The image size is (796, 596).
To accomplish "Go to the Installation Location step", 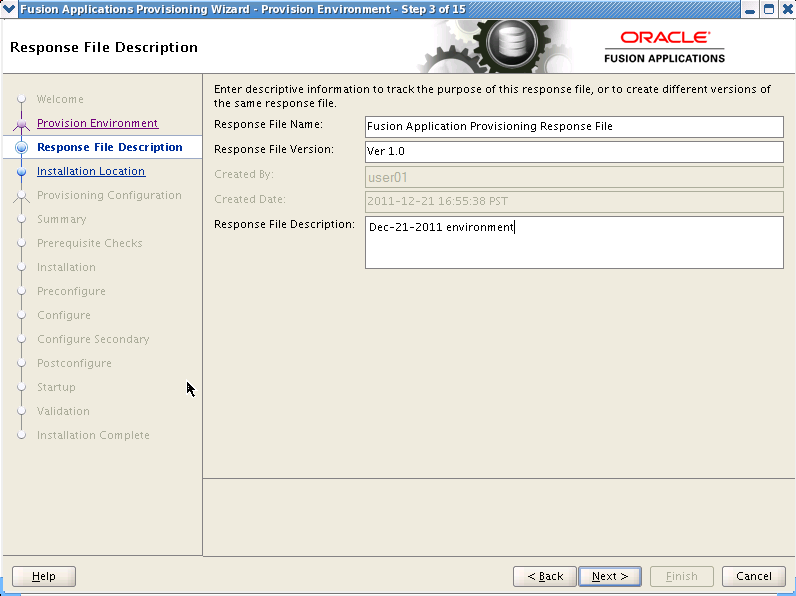I will [91, 172].
